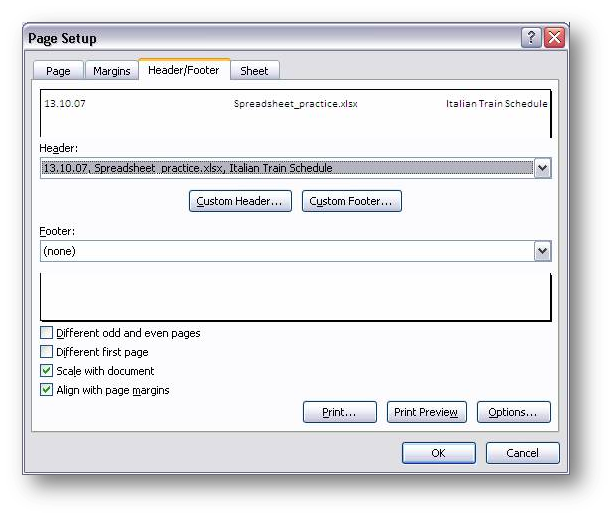Open the Custom Footer dialog
Image resolution: width=612 pixels, height=517 pixels.
point(351,201)
